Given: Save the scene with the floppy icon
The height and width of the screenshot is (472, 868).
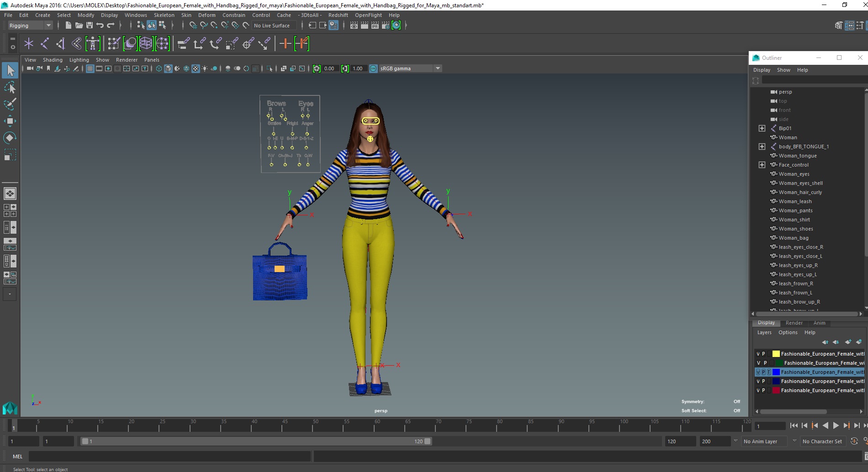Looking at the screenshot, I should (90, 26).
